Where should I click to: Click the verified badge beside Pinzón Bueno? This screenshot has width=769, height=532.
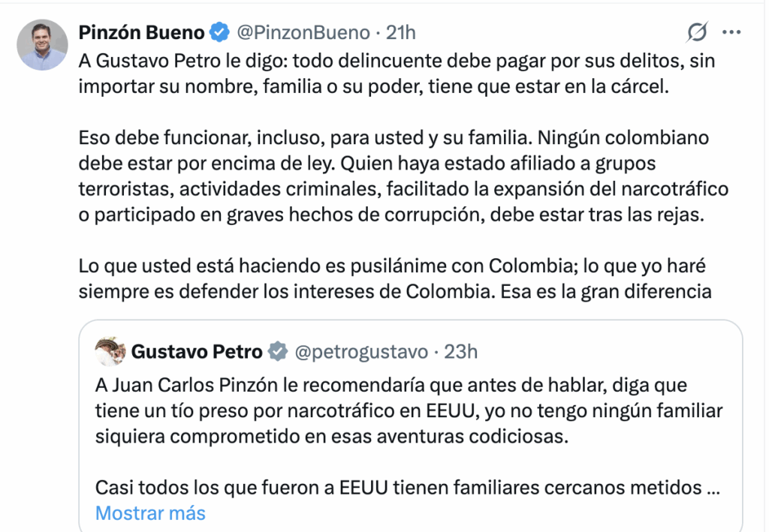coord(219,33)
